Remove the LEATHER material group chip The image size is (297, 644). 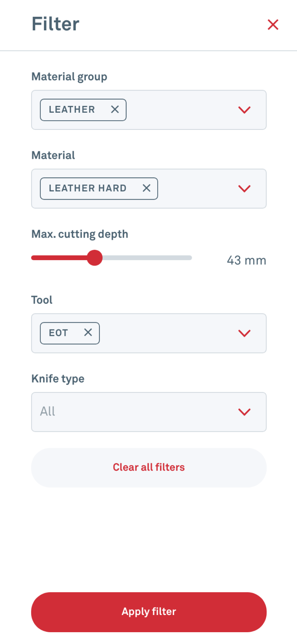tap(115, 109)
